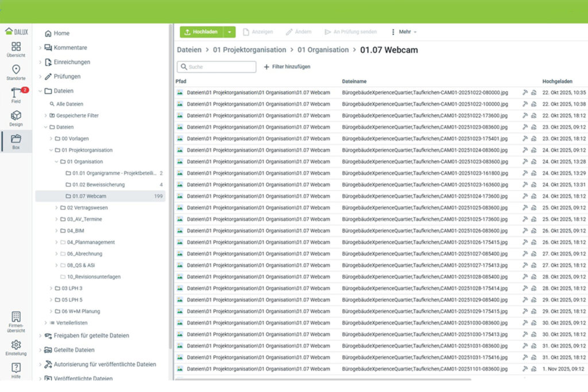Click the Suche search field
Viewport: 588px width, 392px height.
216,67
